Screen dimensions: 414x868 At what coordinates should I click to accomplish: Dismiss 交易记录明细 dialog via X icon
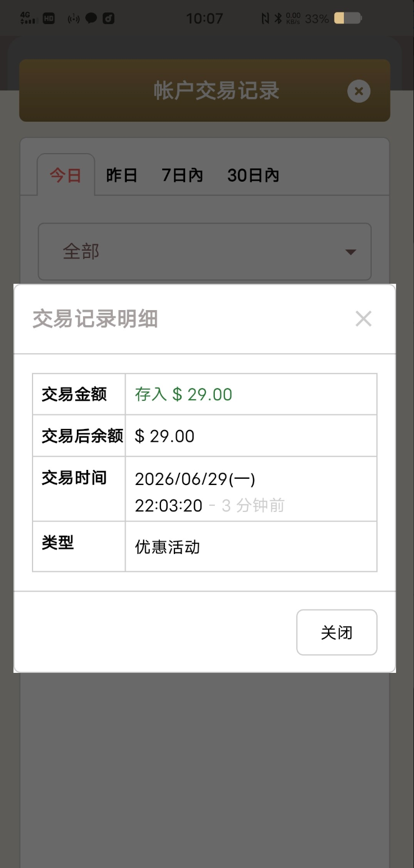click(x=364, y=319)
